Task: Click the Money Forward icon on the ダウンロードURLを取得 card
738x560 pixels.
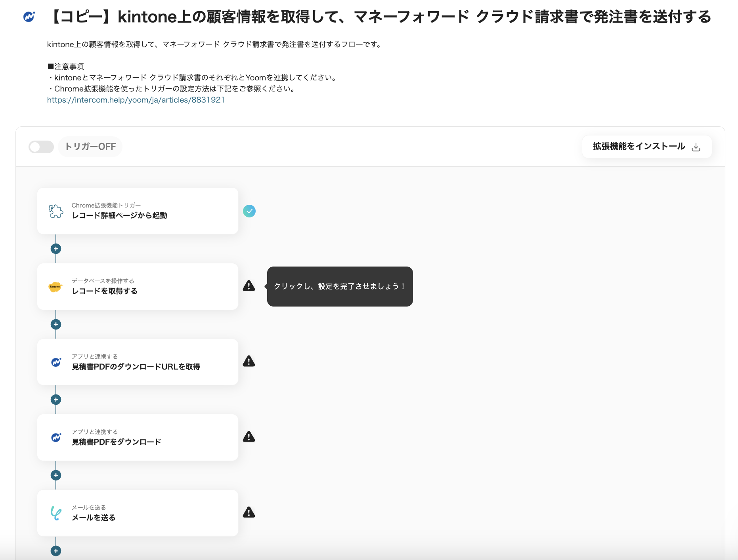Action: click(56, 362)
